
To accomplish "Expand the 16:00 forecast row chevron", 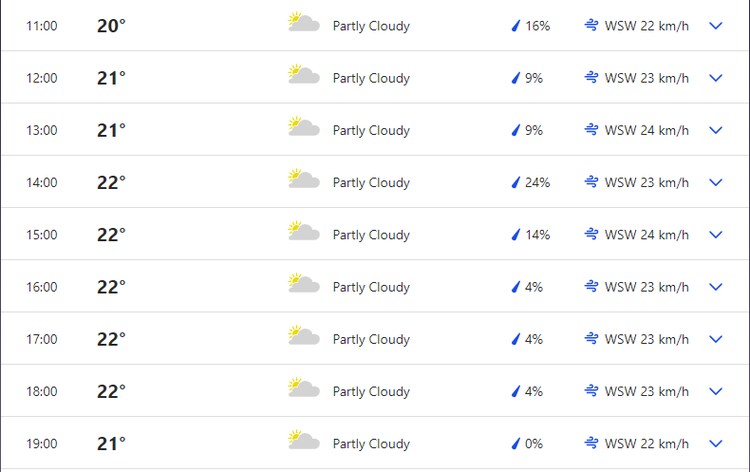I will [716, 287].
